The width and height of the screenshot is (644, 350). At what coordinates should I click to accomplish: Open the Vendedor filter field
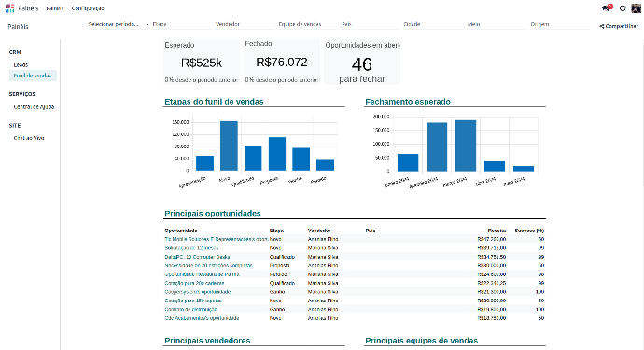click(245, 24)
